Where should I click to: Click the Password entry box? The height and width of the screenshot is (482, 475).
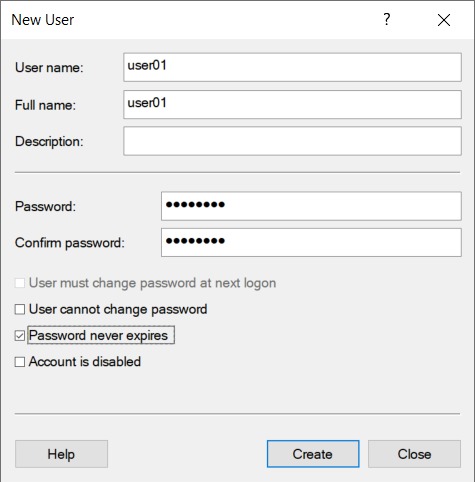(311, 206)
